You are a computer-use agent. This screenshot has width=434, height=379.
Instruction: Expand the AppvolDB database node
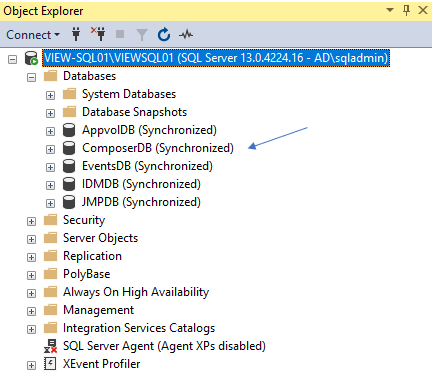[50, 132]
